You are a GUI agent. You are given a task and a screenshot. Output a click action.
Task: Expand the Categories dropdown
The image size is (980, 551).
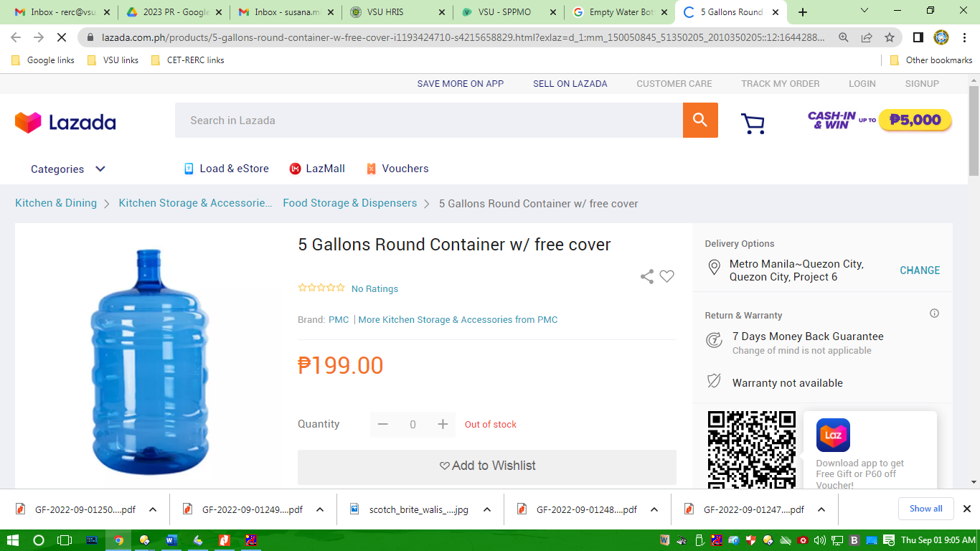tap(68, 169)
